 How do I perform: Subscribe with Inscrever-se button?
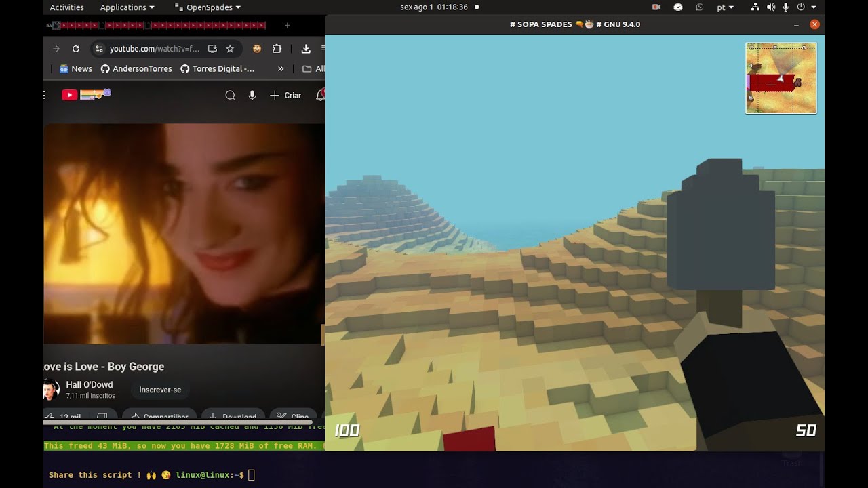click(x=160, y=390)
